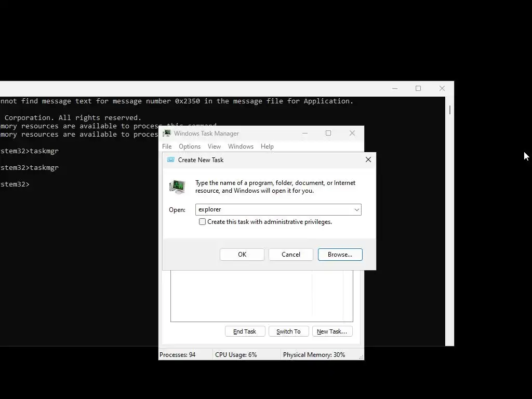Close the command prompt window

(x=442, y=88)
